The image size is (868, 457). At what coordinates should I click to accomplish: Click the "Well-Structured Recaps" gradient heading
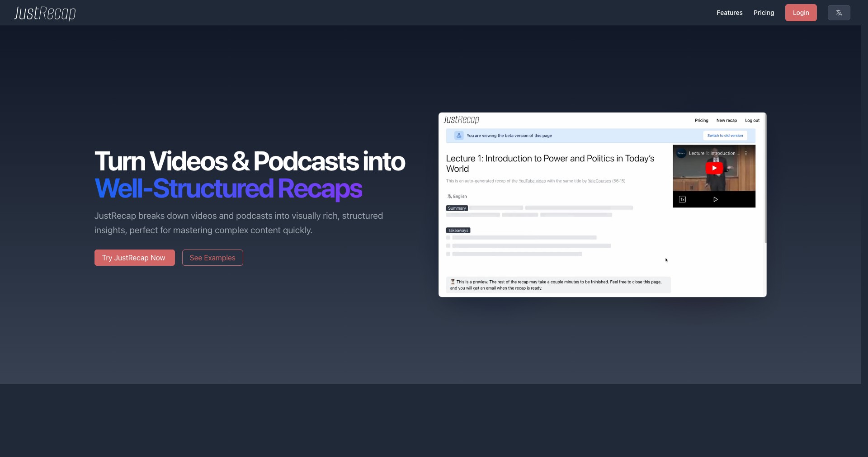tap(228, 189)
